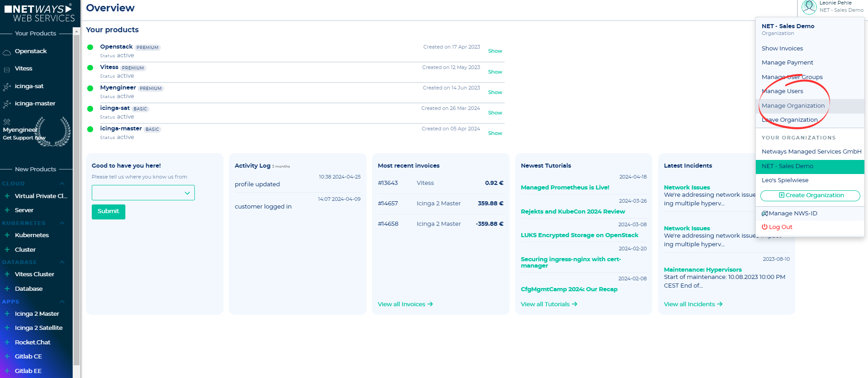Select Manage Payment in the organization menu
The height and width of the screenshot is (378, 868).
pyautogui.click(x=787, y=62)
